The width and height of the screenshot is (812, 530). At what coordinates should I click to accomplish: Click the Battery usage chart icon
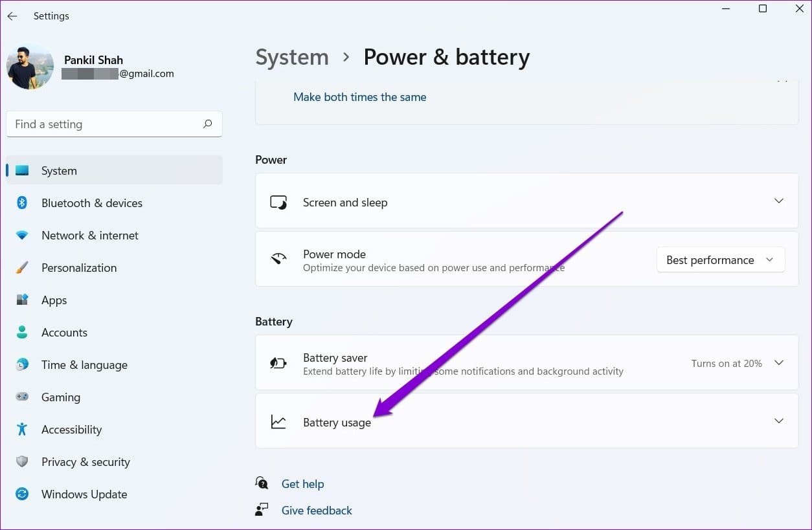point(278,421)
